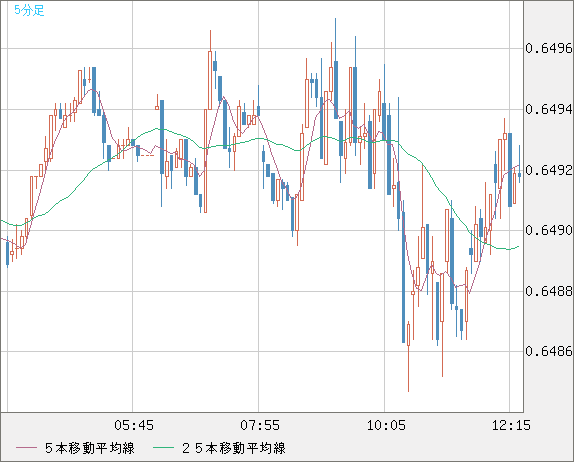Select the 0.6488 price axis label

(x=548, y=291)
